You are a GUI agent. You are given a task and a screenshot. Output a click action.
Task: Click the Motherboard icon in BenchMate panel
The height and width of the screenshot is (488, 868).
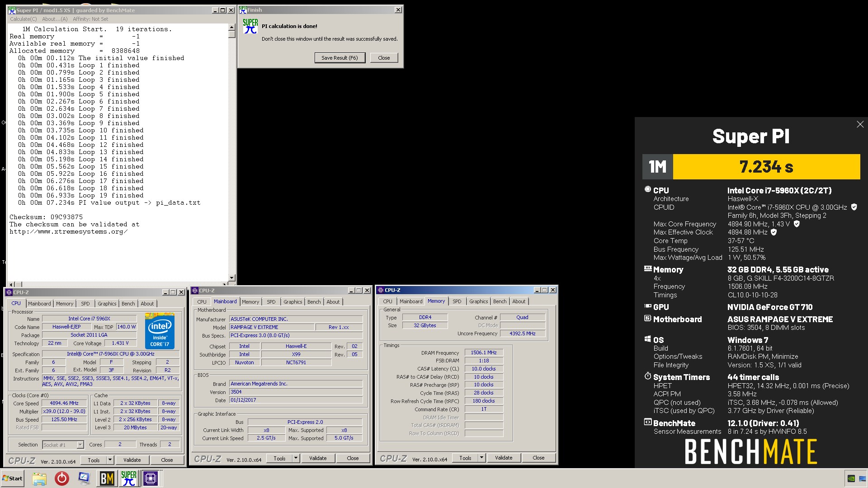pos(647,318)
